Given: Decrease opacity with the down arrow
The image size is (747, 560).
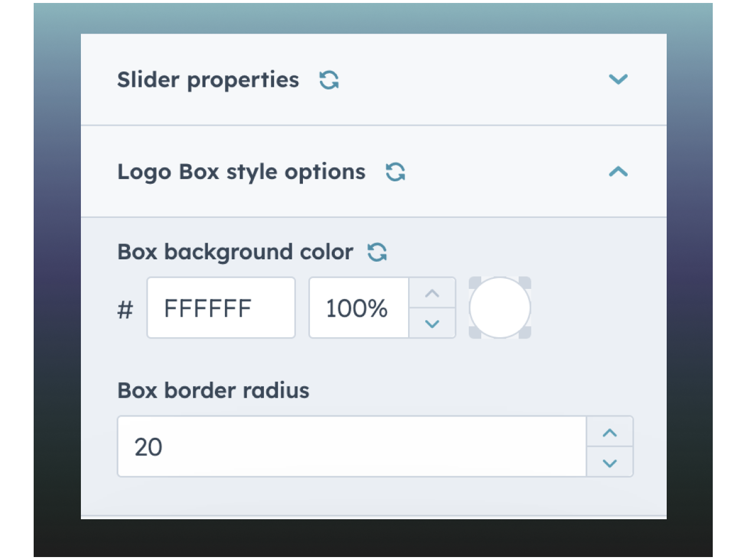Looking at the screenshot, I should tap(432, 323).
